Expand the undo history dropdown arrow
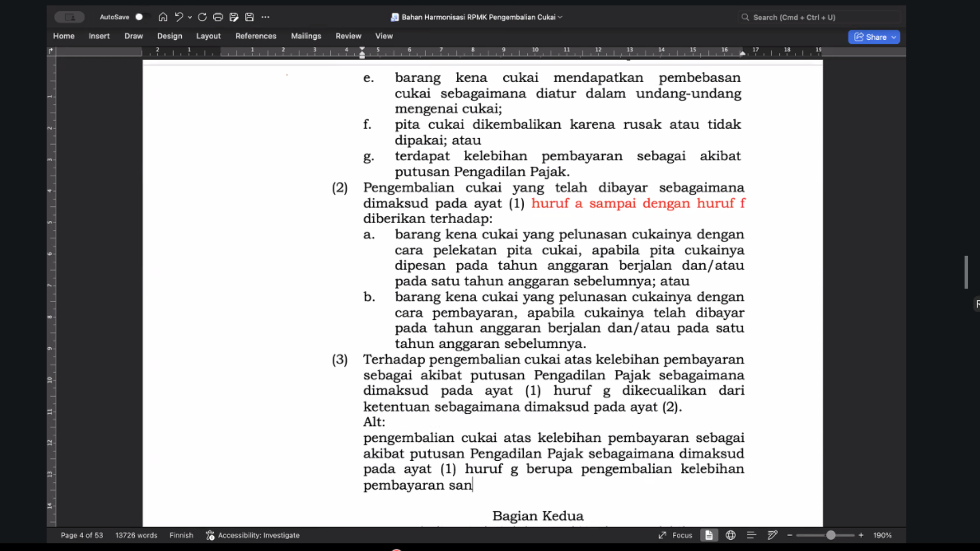Screen dimensions: 980x551 [190, 17]
